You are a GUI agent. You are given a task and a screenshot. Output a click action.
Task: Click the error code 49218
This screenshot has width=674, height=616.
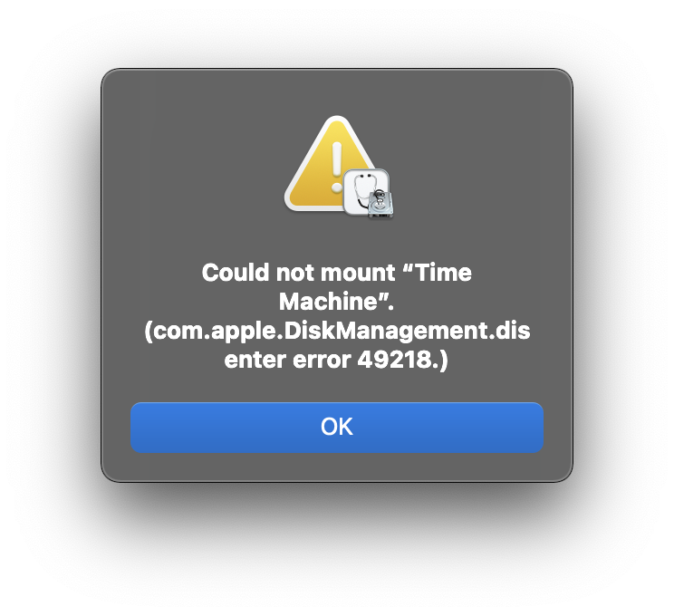coord(395,360)
